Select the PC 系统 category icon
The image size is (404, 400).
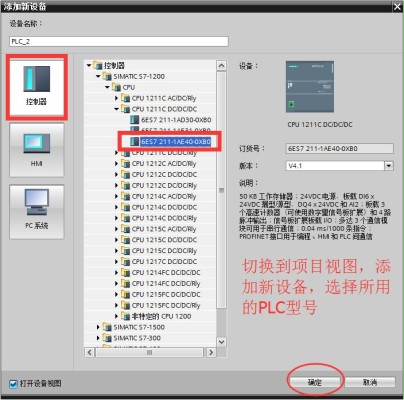pos(37,202)
